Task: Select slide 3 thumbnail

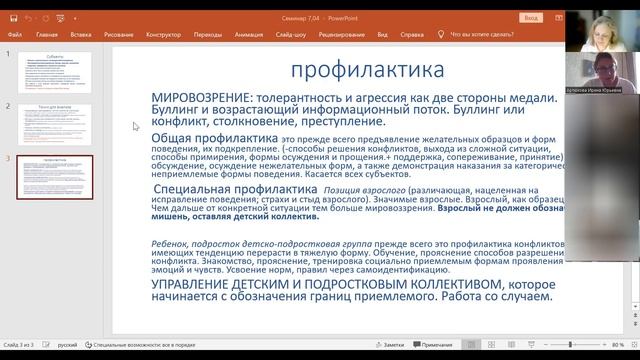Action: (55, 177)
